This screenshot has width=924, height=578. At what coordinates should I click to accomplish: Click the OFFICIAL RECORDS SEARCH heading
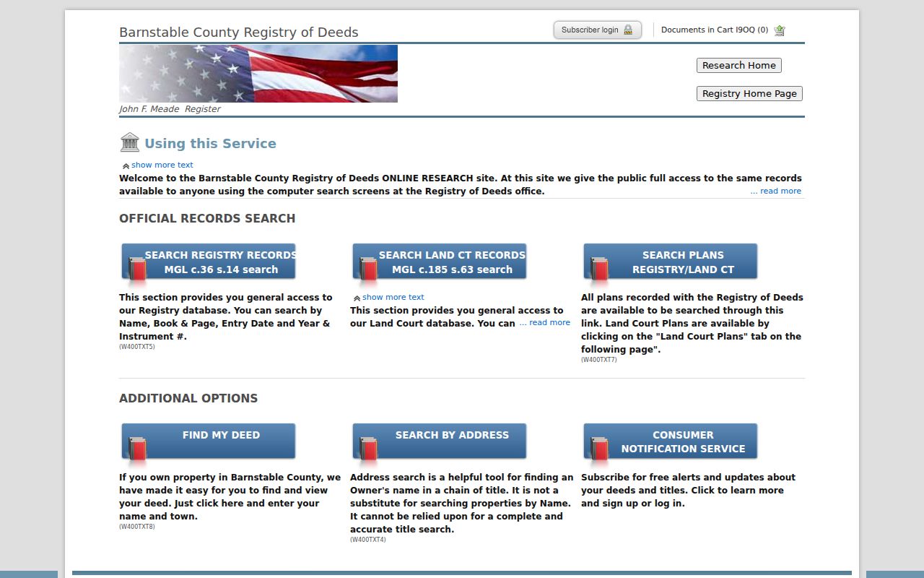[x=207, y=218]
